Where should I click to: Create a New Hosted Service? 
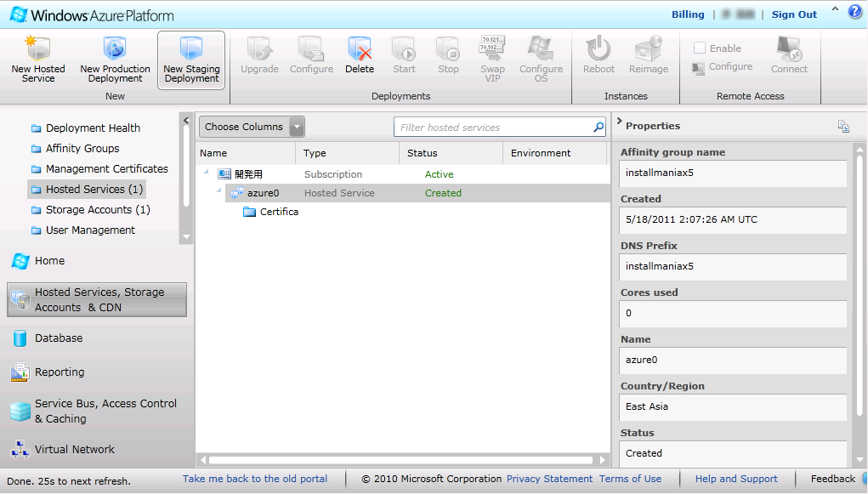coord(38,60)
